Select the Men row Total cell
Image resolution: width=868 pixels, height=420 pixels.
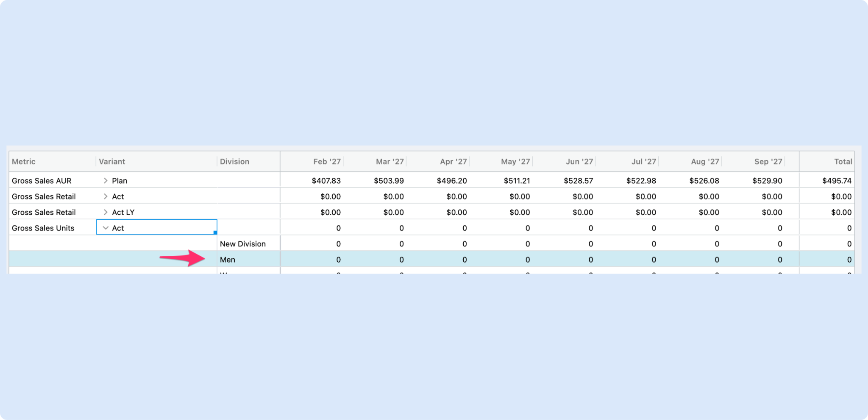pos(827,260)
